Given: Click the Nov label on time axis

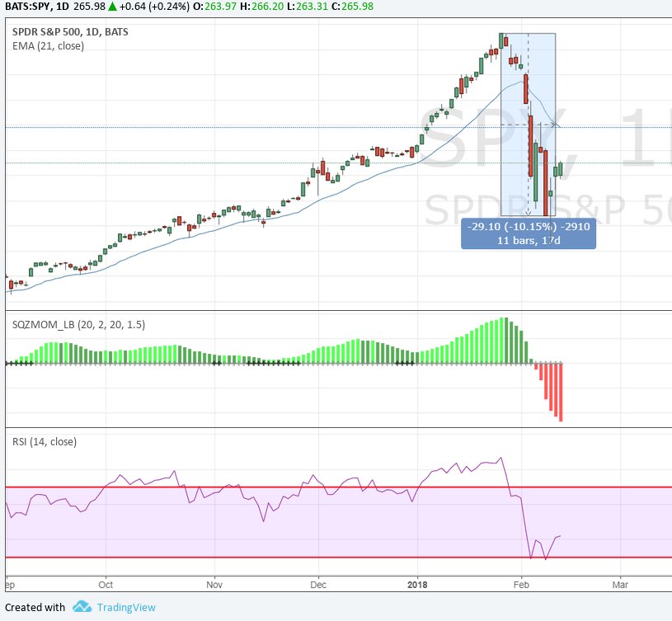Looking at the screenshot, I should click(214, 585).
